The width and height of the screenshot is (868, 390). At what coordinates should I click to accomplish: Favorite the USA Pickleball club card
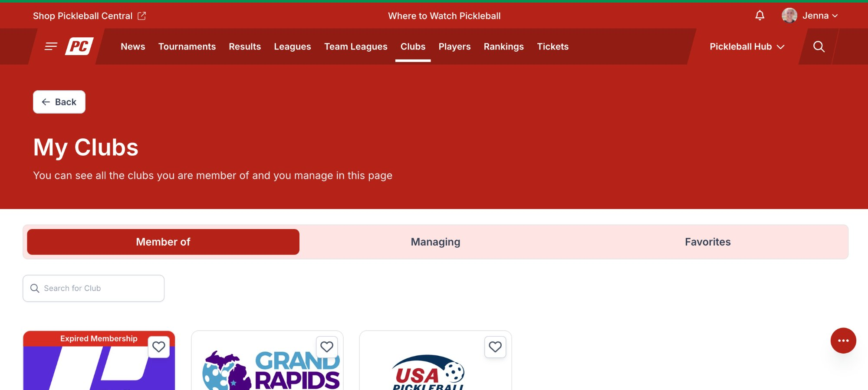point(495,347)
